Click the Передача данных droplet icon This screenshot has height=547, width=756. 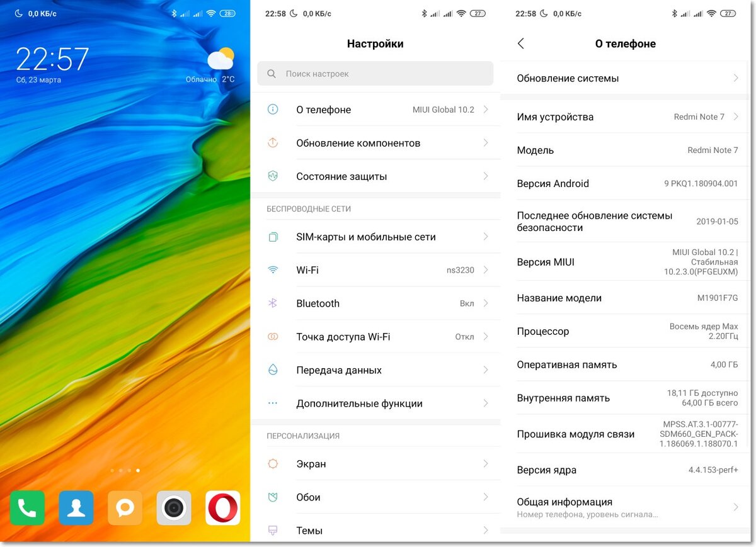[x=273, y=369]
